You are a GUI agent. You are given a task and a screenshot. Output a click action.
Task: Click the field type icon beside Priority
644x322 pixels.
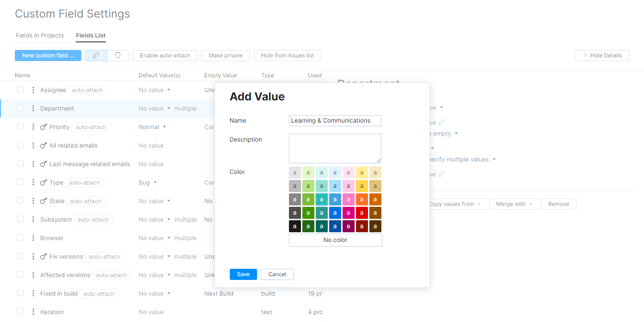point(43,126)
